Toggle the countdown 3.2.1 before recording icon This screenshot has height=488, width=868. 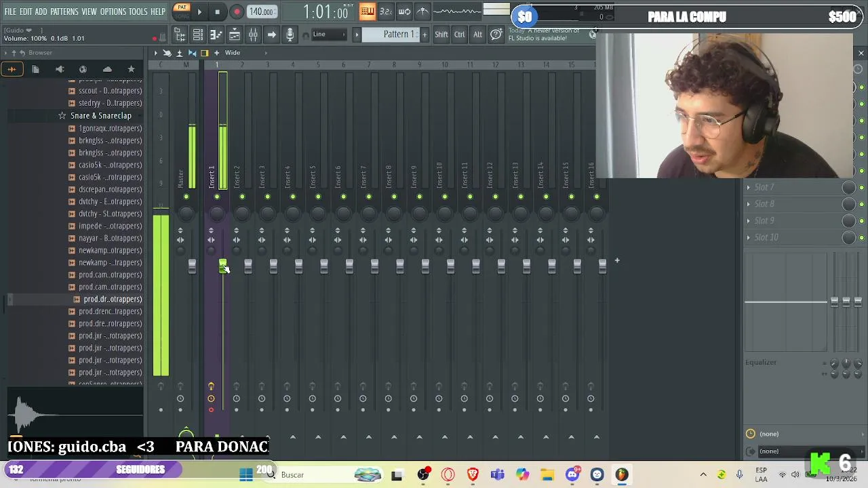385,11
